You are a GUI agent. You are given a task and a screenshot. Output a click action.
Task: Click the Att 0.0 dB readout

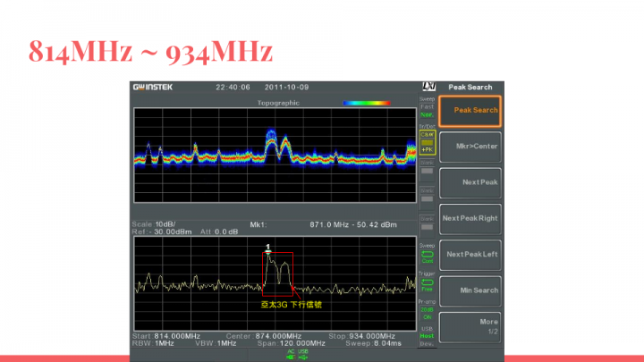click(219, 232)
